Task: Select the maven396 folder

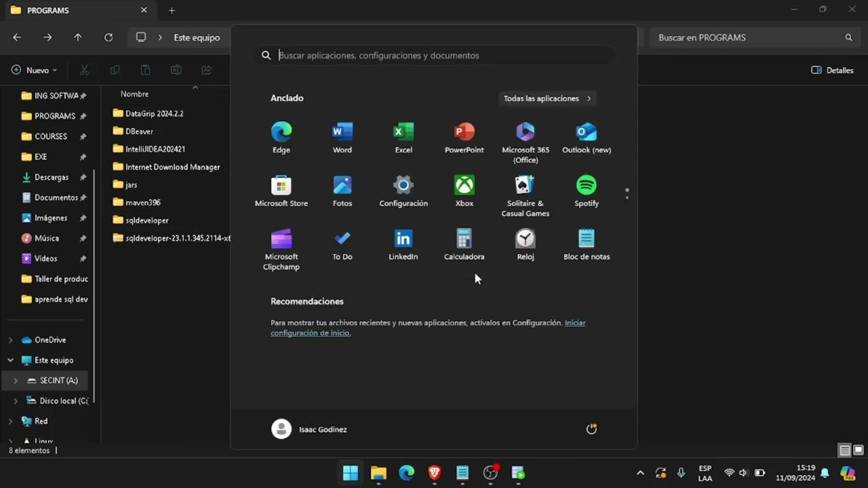Action: (136, 202)
